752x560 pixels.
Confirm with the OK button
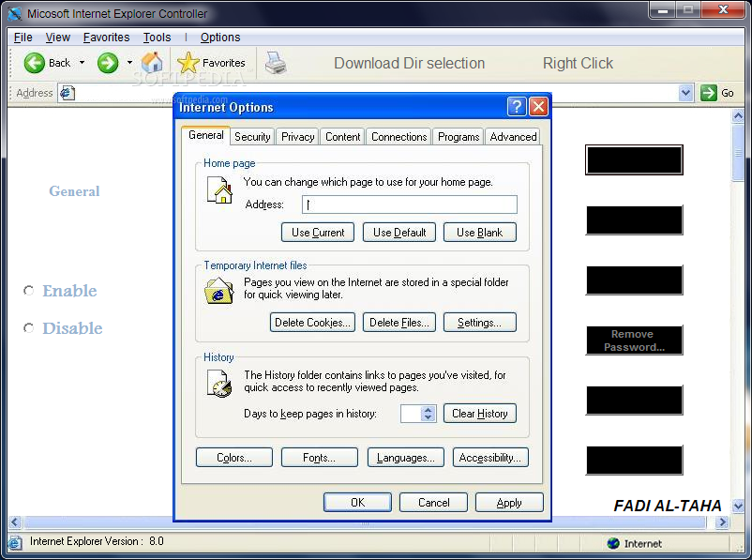click(x=357, y=503)
